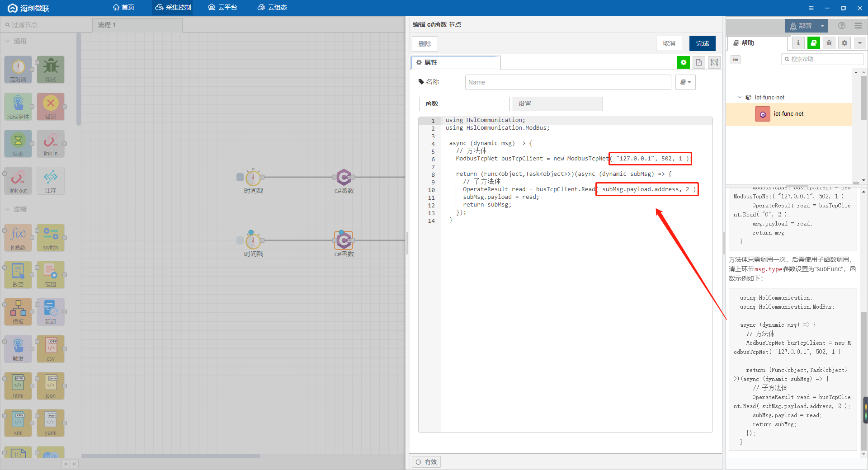Open the 首页 home menu
The height and width of the screenshot is (470, 868).
pyautogui.click(x=123, y=8)
